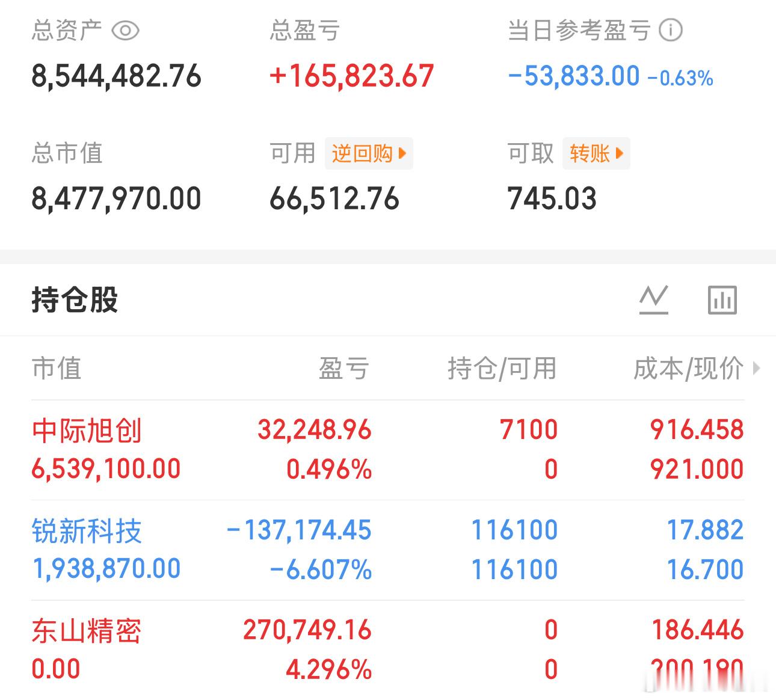Select 中际旭创 market value 6,539,100.00
Viewport: 776px width, 700px height.
click(106, 469)
